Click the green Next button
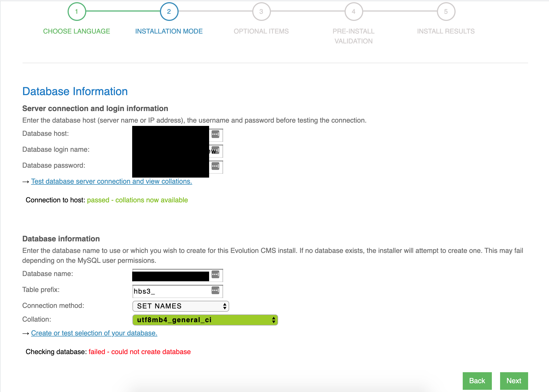This screenshot has width=549, height=392. 514,381
